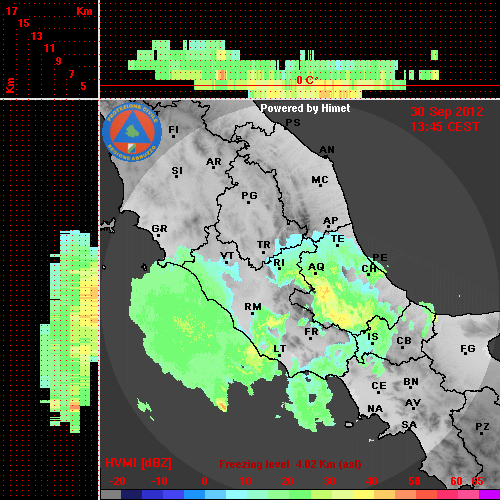Click the Freezing level 4.02 Km text
This screenshot has height=500, width=500.
pos(290,464)
